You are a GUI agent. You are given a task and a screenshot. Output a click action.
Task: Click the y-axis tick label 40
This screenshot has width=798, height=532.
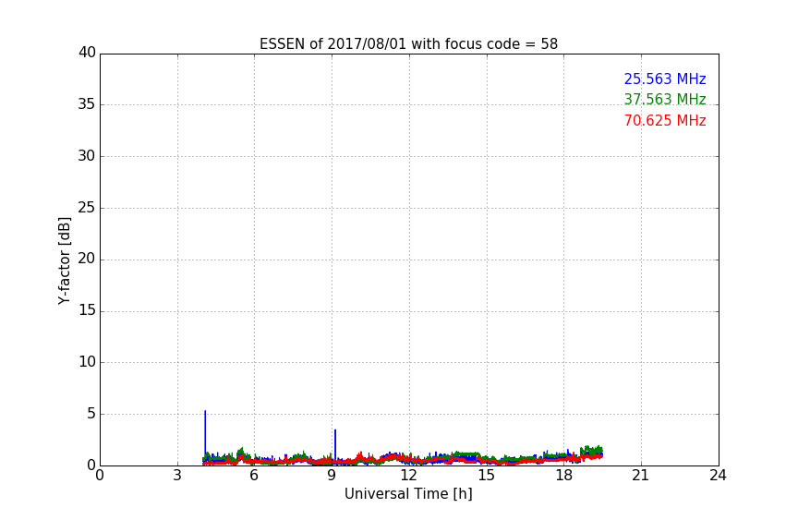click(87, 53)
